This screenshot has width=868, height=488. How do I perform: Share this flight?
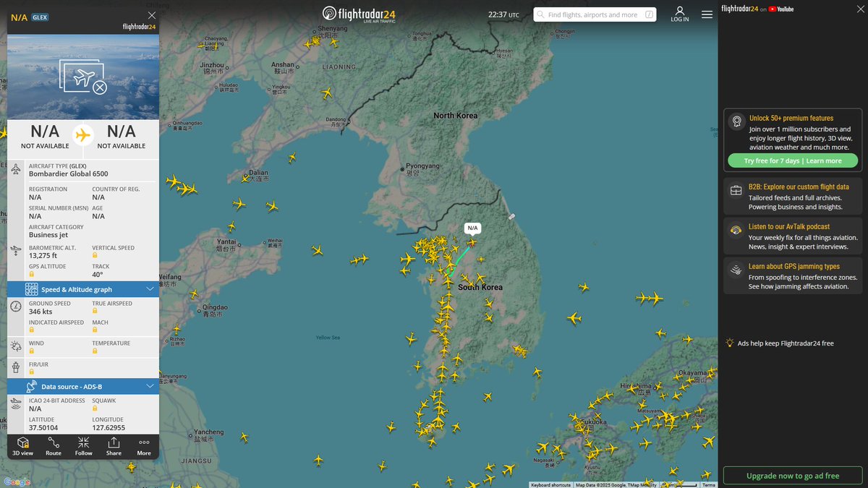pyautogui.click(x=114, y=446)
